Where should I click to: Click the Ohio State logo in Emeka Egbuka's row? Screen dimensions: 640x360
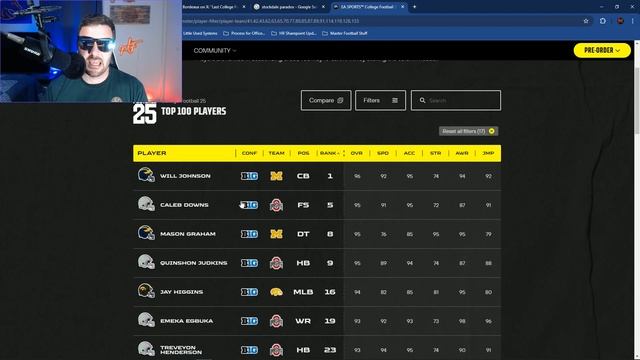tap(276, 321)
